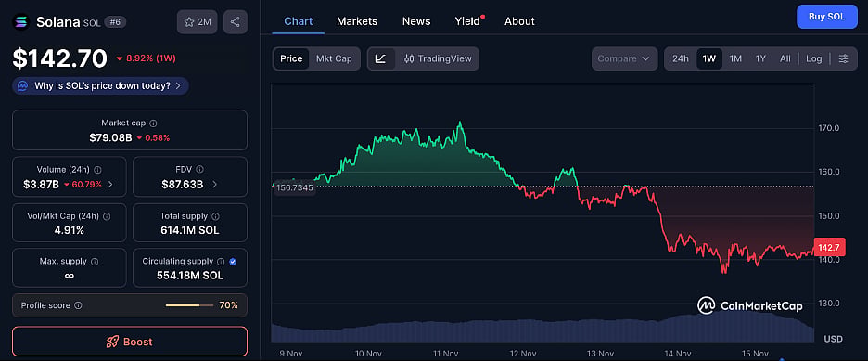Click the 4.91% Vol/Mkt Cap value
The image size is (868, 362).
(x=70, y=230)
